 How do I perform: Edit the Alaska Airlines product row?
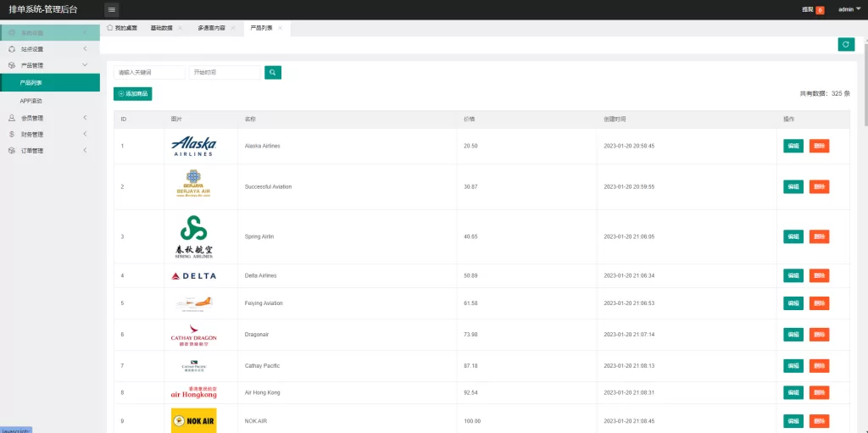793,146
